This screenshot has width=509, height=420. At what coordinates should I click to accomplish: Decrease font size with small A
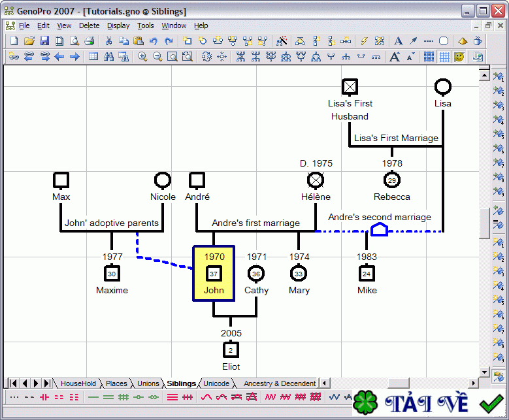coord(410,57)
